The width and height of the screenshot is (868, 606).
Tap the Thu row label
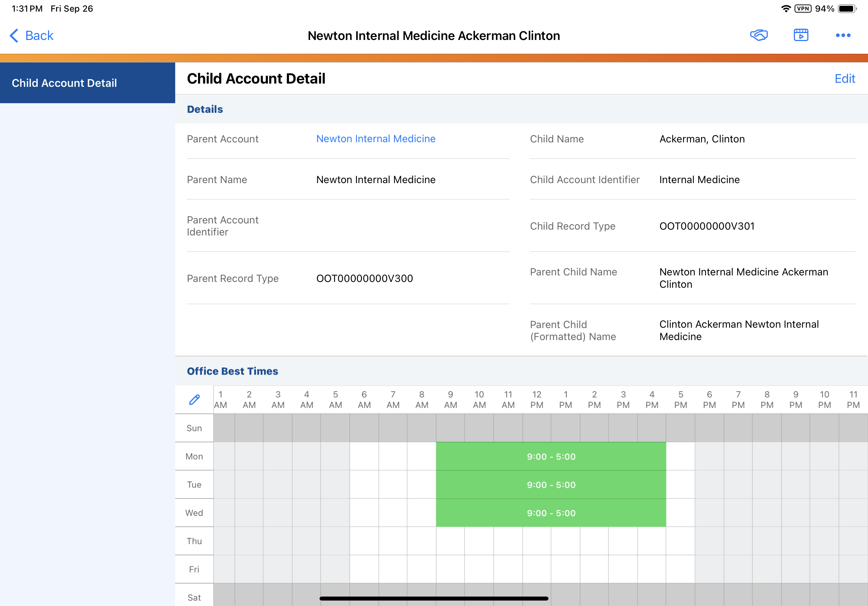tap(194, 541)
